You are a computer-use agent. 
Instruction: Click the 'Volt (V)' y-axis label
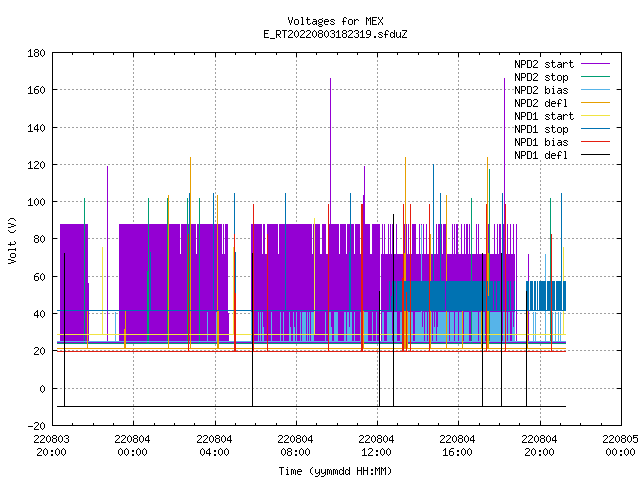(x=12, y=240)
